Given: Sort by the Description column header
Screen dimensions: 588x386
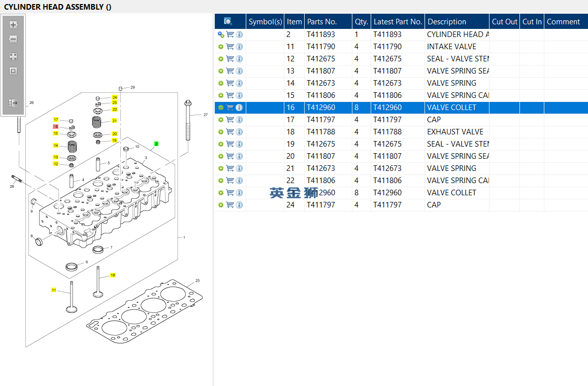Looking at the screenshot, I should pos(447,22).
